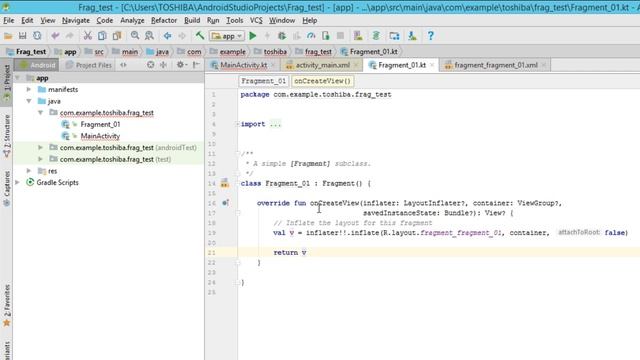Click the Synchronize toolbar icon
This screenshot has height=360, width=640.
tap(37, 36)
